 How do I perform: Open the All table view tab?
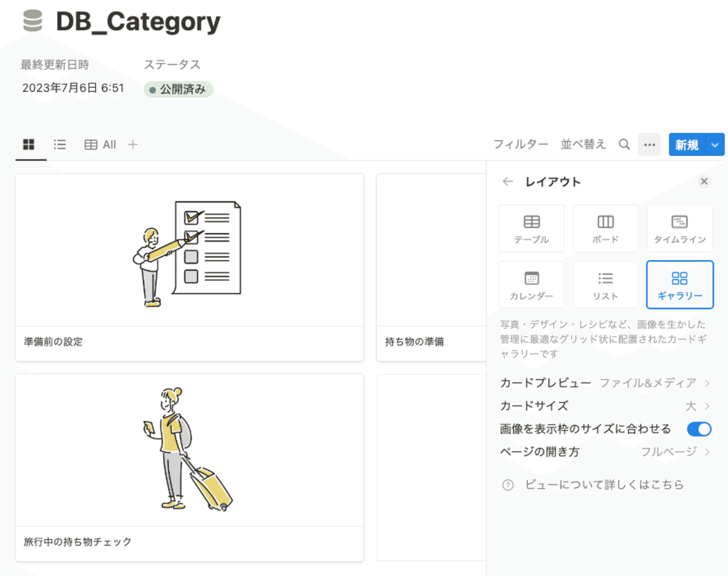click(100, 144)
